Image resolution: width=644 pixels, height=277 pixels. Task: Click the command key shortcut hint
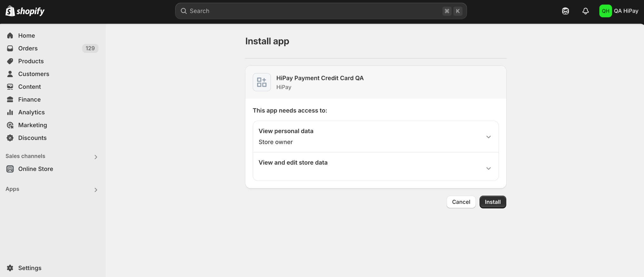click(x=447, y=11)
